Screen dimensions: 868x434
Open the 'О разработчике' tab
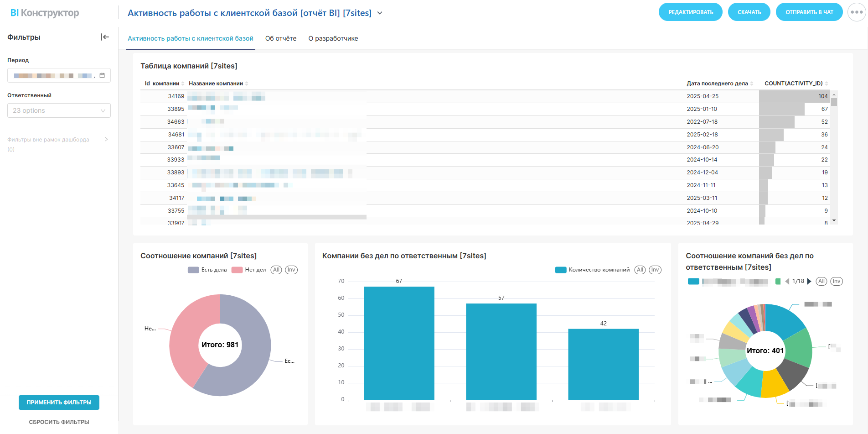click(x=333, y=38)
